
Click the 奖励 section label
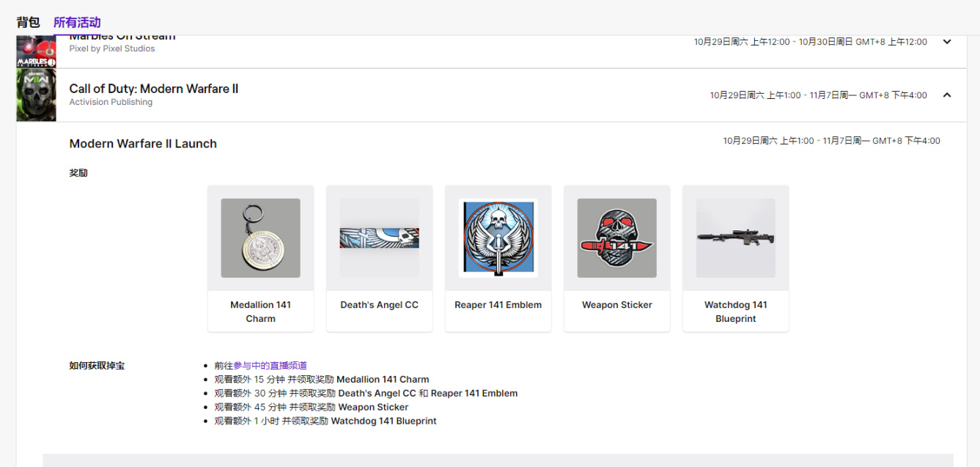pos(78,174)
